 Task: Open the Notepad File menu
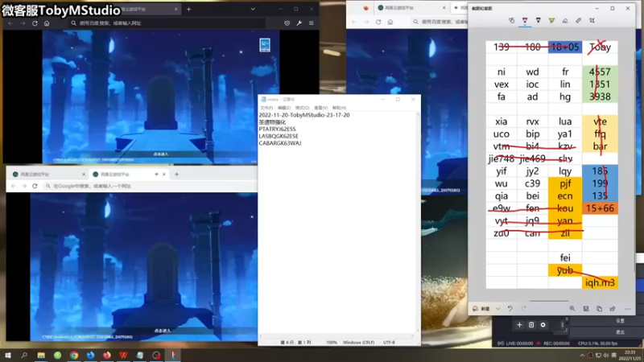pos(266,108)
